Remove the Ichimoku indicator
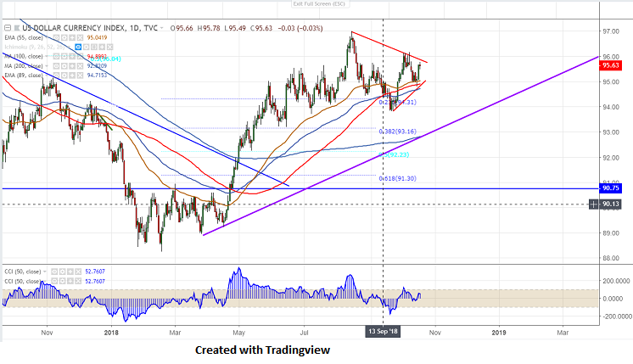 click(x=109, y=48)
